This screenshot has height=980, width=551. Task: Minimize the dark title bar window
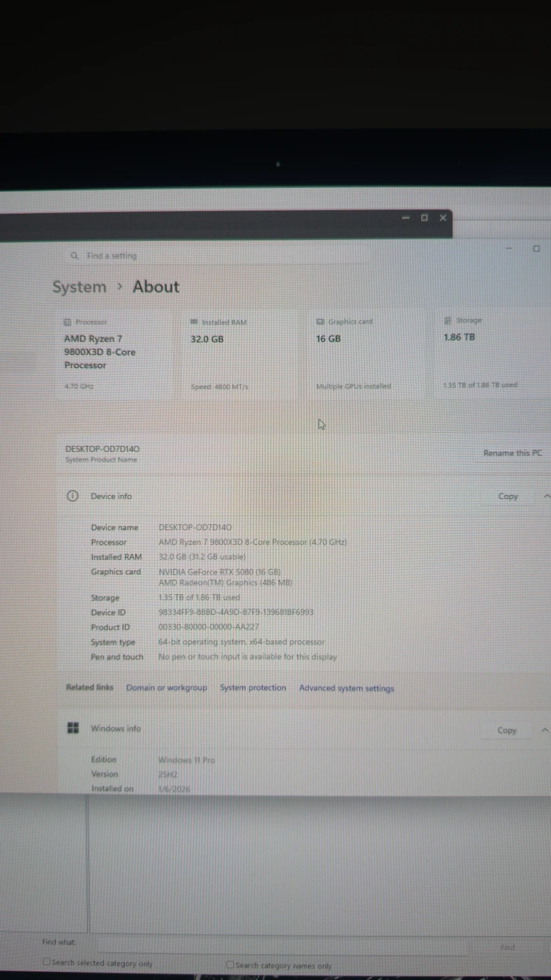tap(406, 218)
